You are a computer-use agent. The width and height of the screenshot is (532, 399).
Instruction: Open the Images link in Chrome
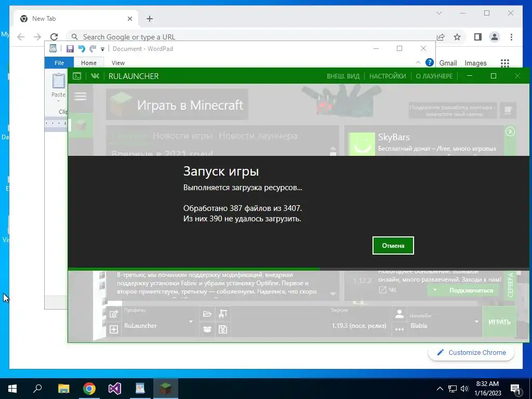pos(475,63)
